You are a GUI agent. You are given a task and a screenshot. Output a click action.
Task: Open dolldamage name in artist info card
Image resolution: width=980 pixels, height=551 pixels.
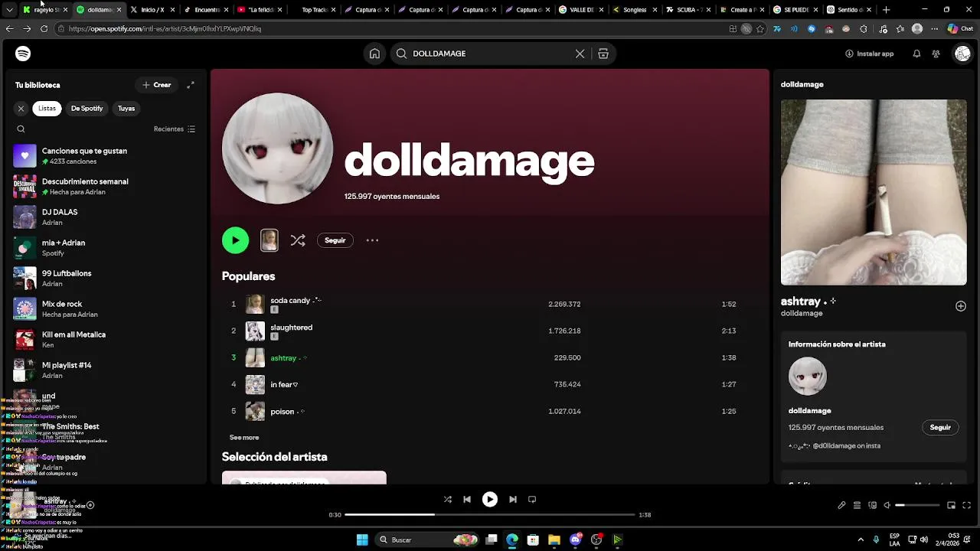[810, 411]
